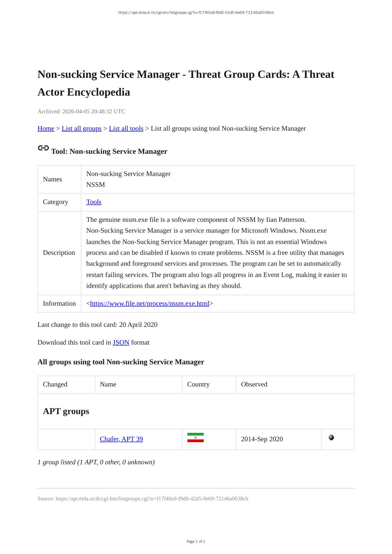Screen dimensions: 392x554
Task: Click the Observed column header
Action: (254, 384)
